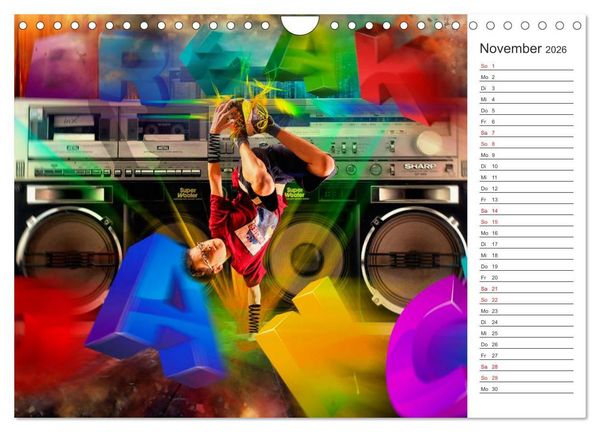Select the row Sa 14
Image resolution: width=600 pixels, height=432 pixels.
(x=527, y=210)
